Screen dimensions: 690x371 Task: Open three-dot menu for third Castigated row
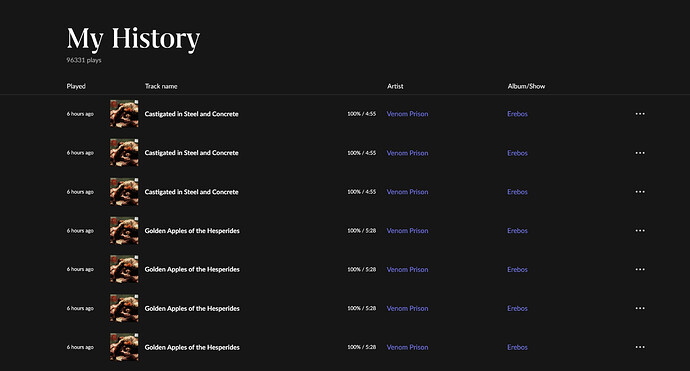(640, 192)
